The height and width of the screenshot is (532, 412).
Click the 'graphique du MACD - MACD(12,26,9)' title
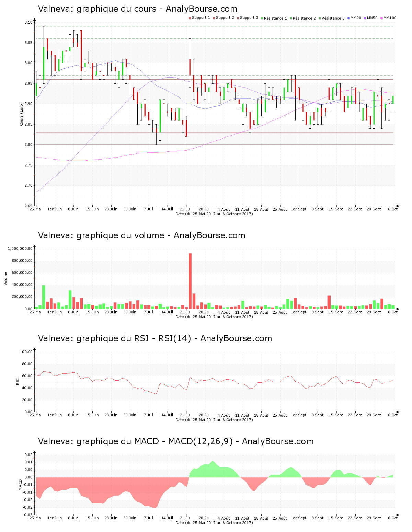coord(154,441)
